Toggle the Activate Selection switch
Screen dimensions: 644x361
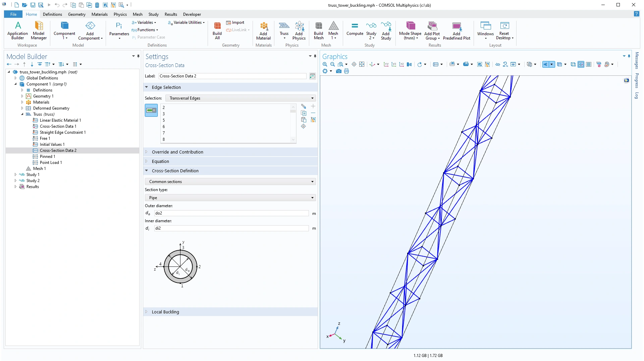coord(151,110)
